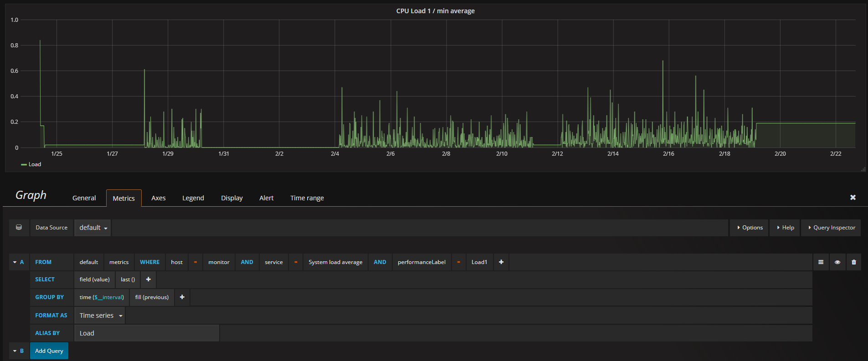868x361 pixels.
Task: Open the Display tab
Action: pos(232,198)
